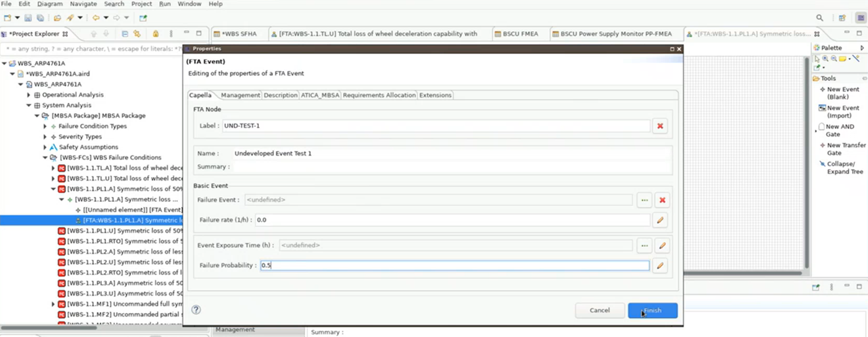Click the Cancel button

[600, 310]
